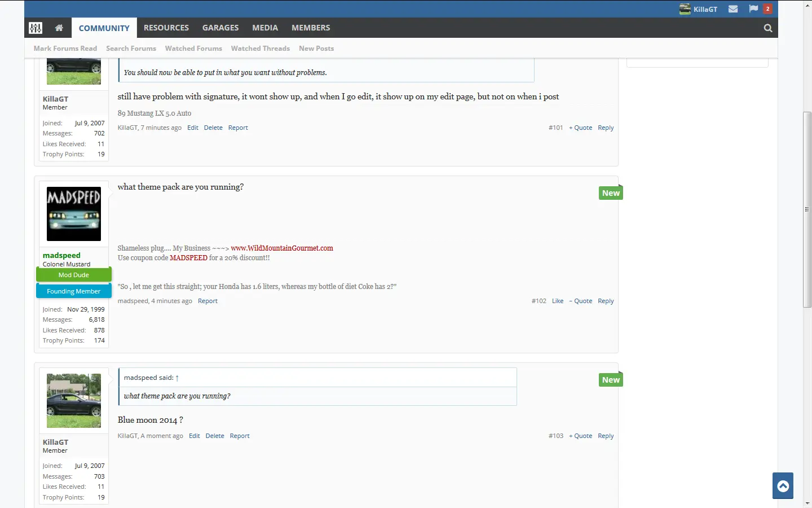Open the MEDIA tab
The image size is (812, 508).
click(x=265, y=28)
